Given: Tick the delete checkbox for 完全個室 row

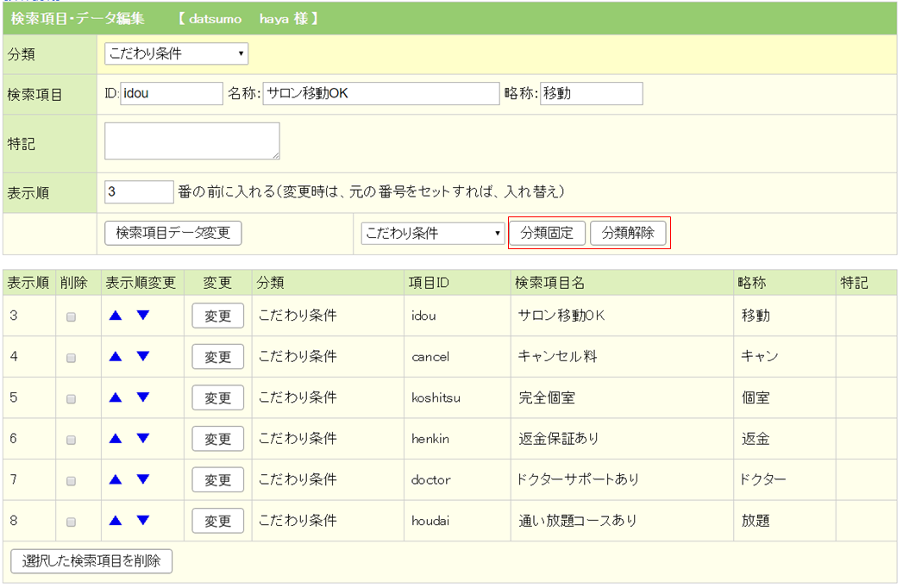Looking at the screenshot, I should tap(72, 398).
